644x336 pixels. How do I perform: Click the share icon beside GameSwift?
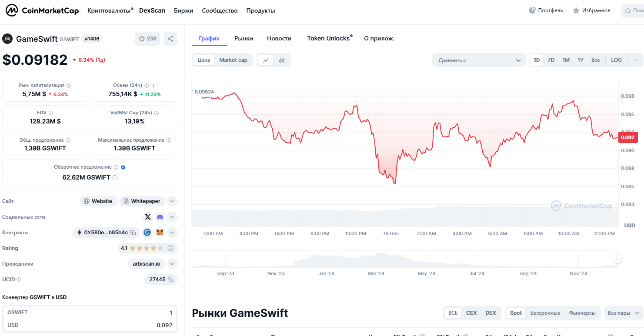click(170, 39)
